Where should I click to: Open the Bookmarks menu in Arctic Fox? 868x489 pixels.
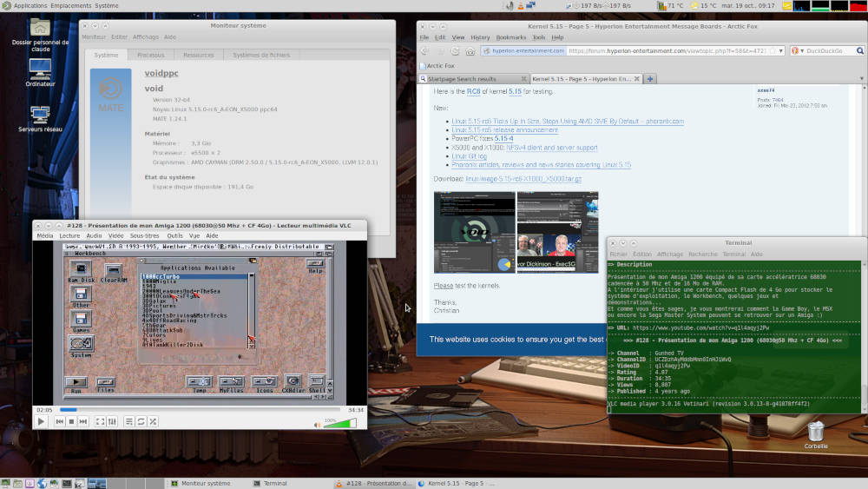pos(511,37)
